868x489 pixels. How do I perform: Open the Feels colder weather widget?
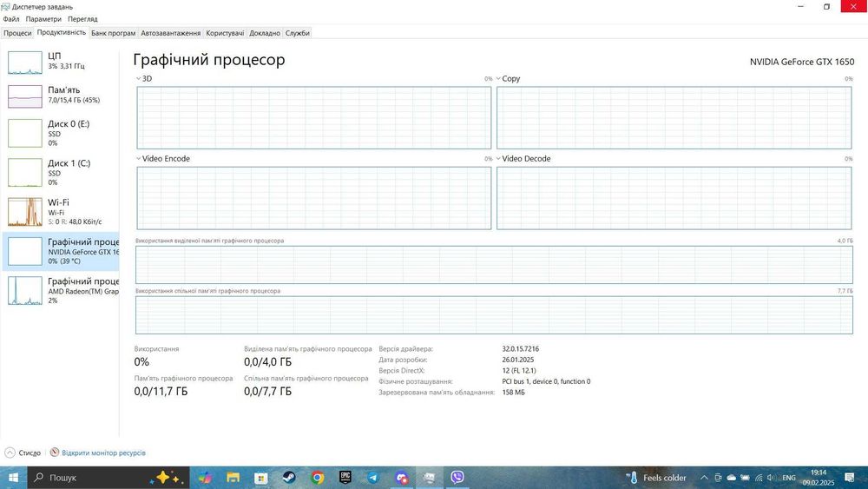[x=656, y=478]
